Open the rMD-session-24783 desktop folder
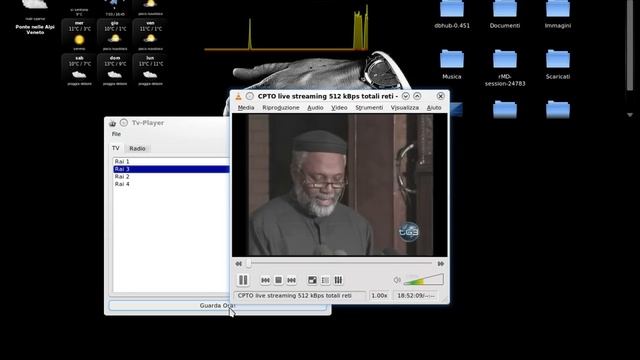The image size is (640, 360). (x=505, y=68)
